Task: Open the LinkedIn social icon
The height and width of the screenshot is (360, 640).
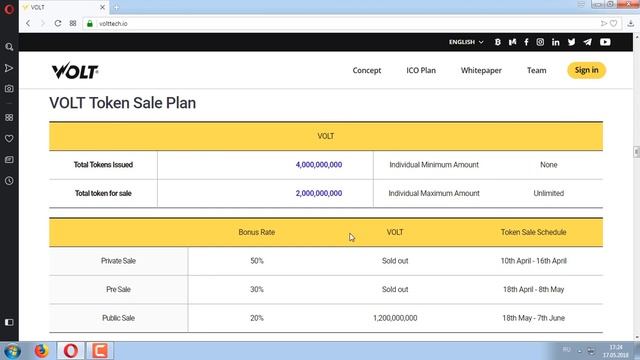Action: click(556, 42)
